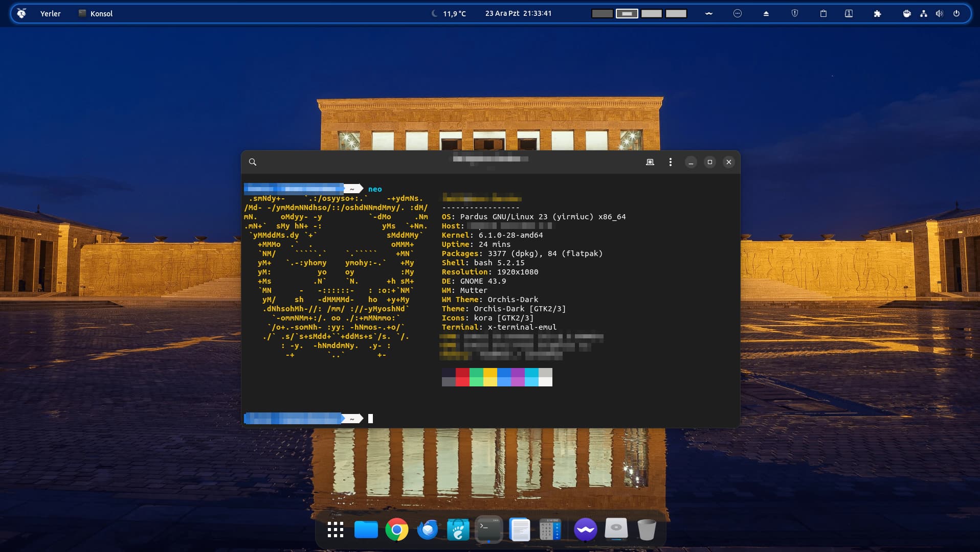
Task: Click the 'Icons: kora [GTK2/3]' line
Action: pyautogui.click(x=487, y=318)
